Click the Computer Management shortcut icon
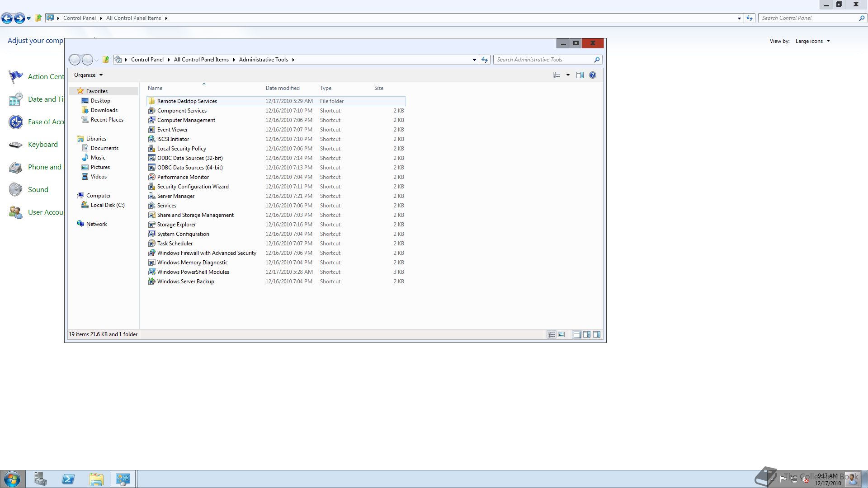 [152, 120]
